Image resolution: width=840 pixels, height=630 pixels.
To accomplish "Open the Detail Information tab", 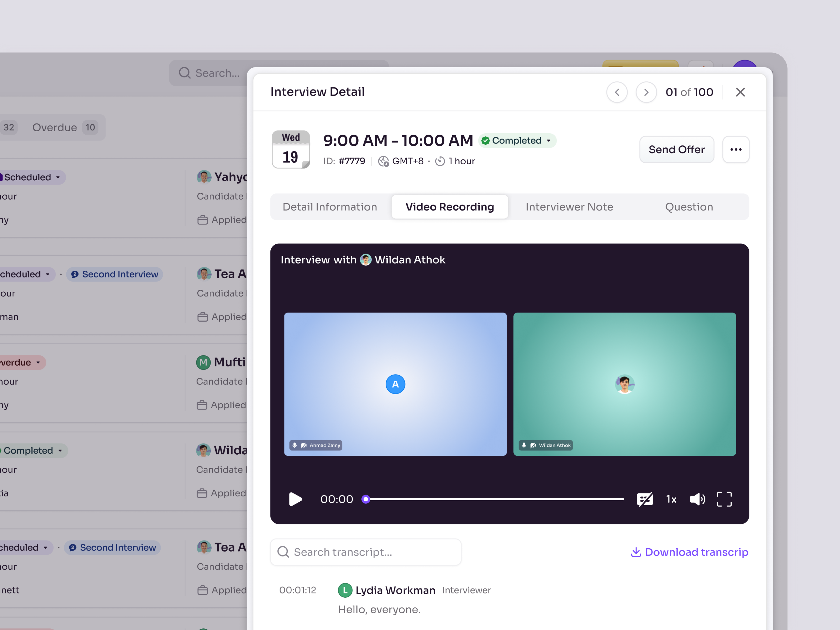I will coord(329,207).
